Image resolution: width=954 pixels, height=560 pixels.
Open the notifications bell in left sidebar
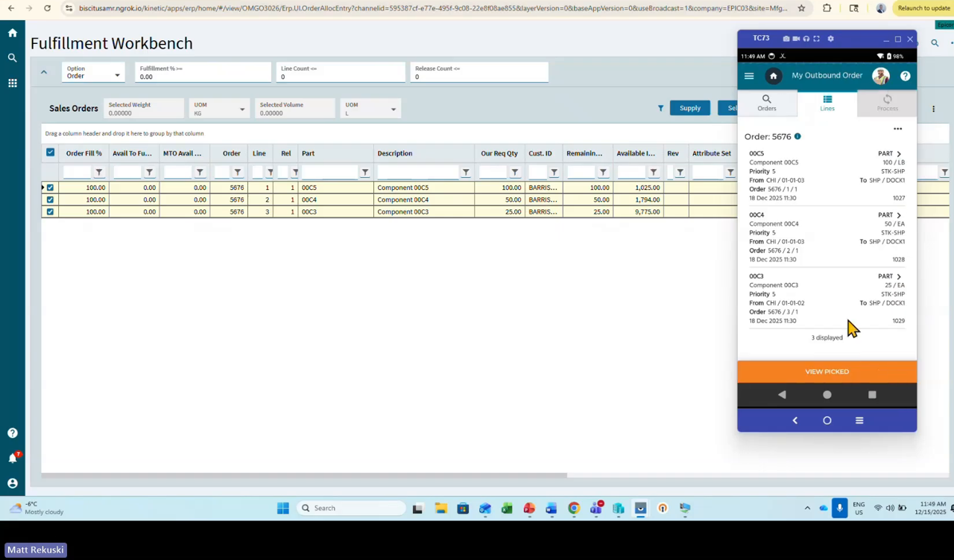[12, 458]
